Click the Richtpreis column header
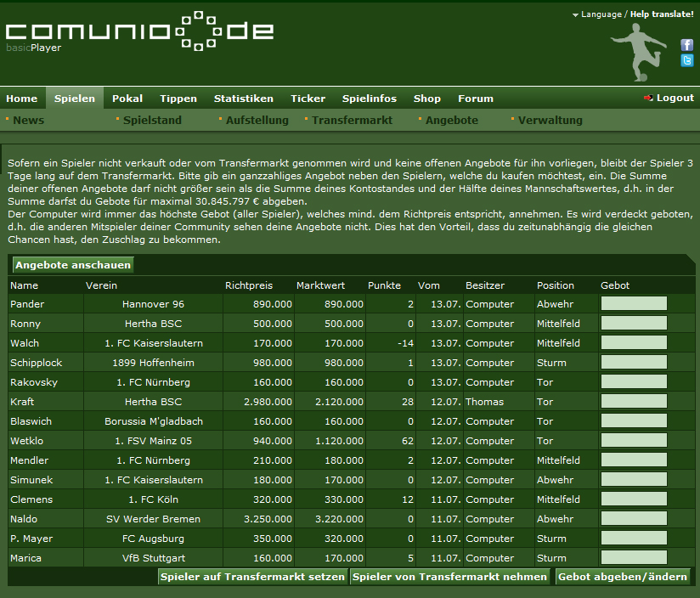This screenshot has height=598, width=700. tap(249, 285)
